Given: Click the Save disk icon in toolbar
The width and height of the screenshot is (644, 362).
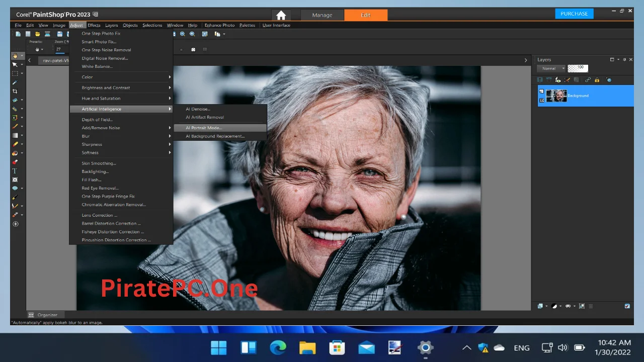Looking at the screenshot, I should (59, 34).
